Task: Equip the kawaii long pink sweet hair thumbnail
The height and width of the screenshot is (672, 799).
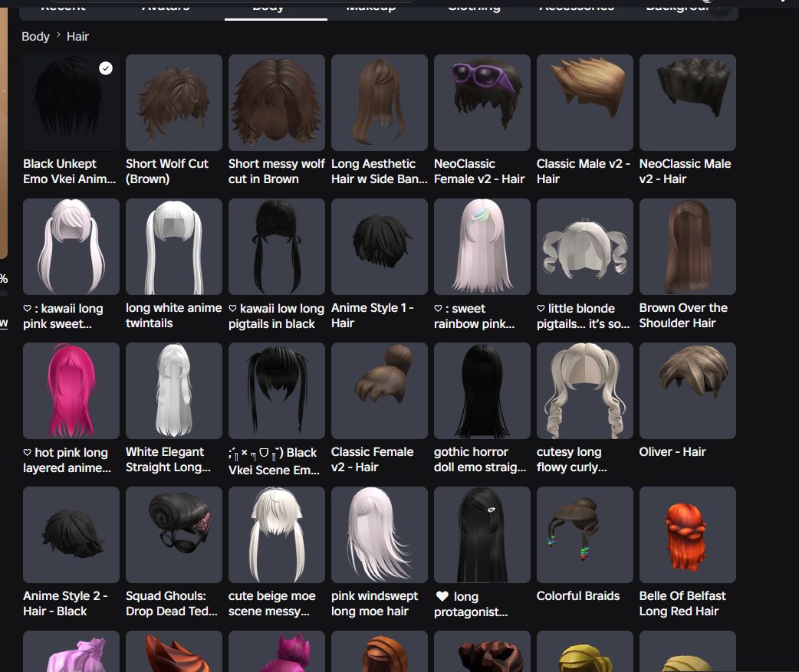Action: [71, 247]
